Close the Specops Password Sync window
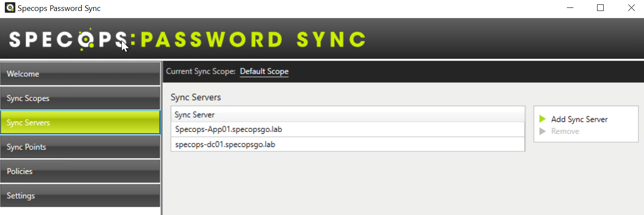Image resolution: width=644 pixels, height=215 pixels. (631, 8)
